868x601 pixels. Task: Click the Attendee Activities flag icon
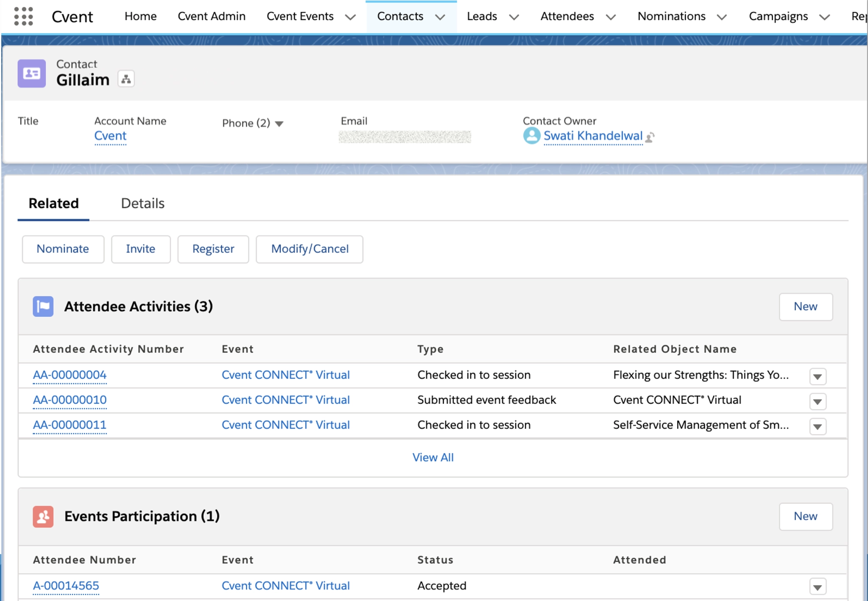43,306
